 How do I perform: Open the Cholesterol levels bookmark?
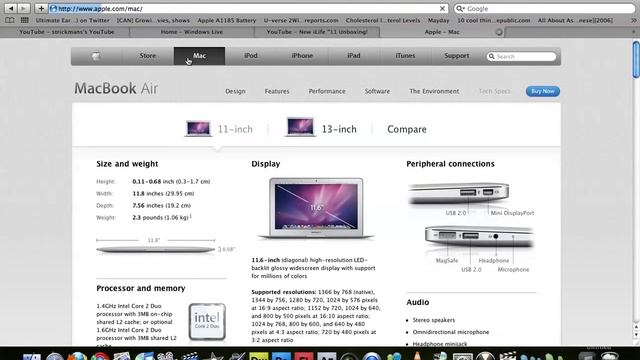(383, 20)
